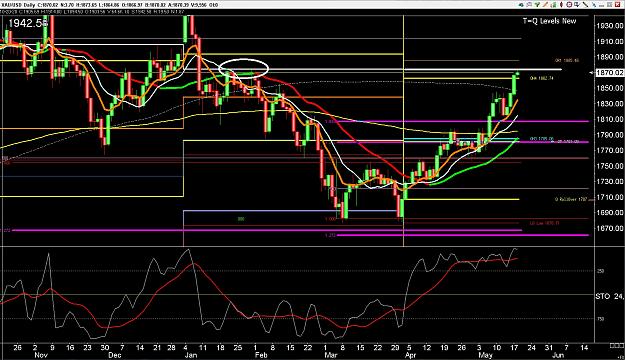
Task: Click the date tick 18 on time axis
Action: point(220,348)
